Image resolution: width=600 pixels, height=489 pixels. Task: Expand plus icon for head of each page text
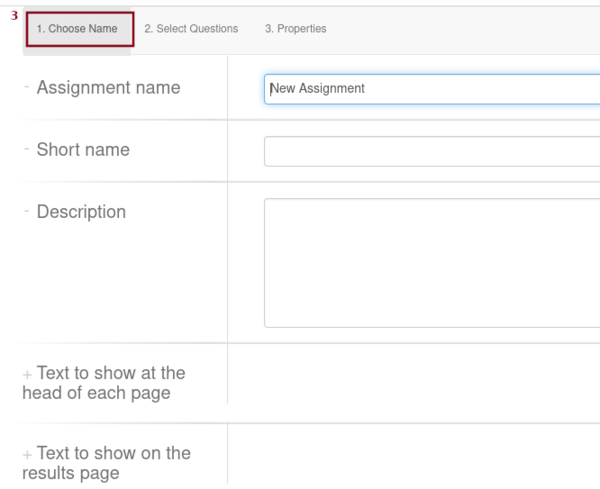click(x=27, y=374)
